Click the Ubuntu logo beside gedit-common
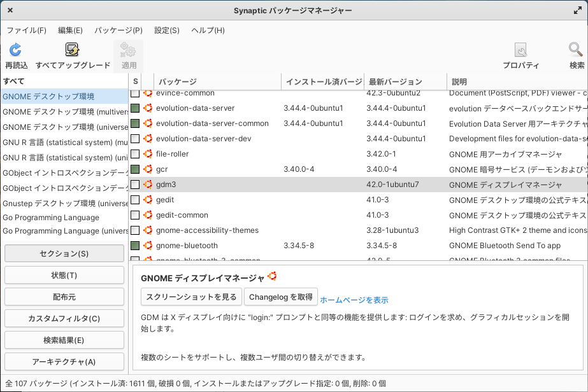The height and width of the screenshot is (392, 588). 148,214
